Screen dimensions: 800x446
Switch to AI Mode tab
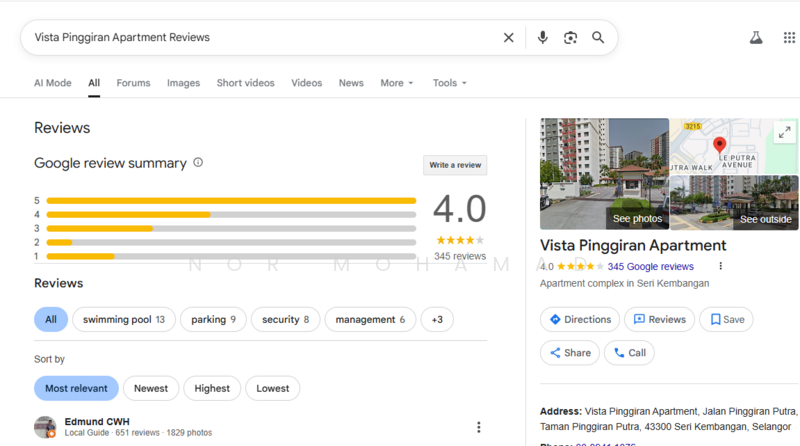coord(53,83)
